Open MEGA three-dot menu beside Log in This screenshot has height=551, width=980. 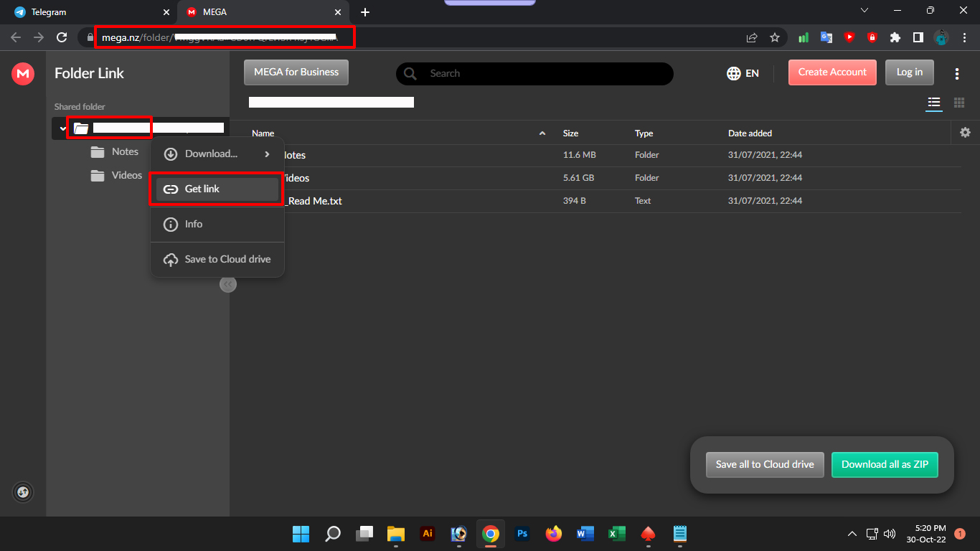click(x=957, y=73)
